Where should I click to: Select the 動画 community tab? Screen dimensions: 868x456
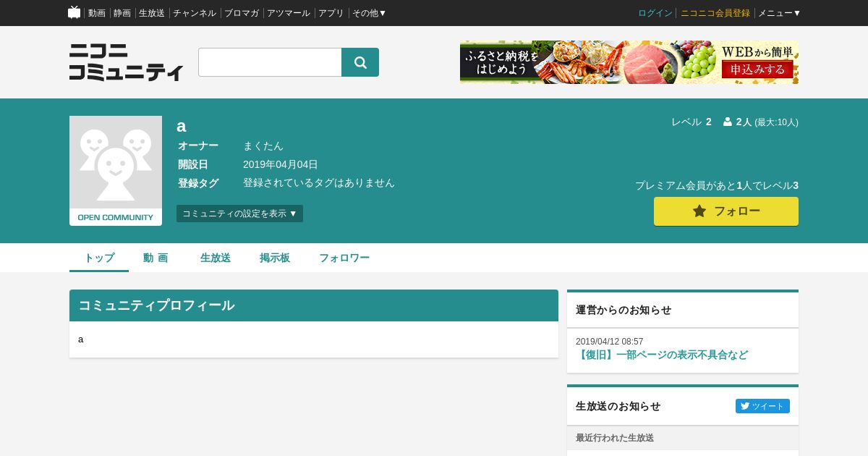point(156,258)
